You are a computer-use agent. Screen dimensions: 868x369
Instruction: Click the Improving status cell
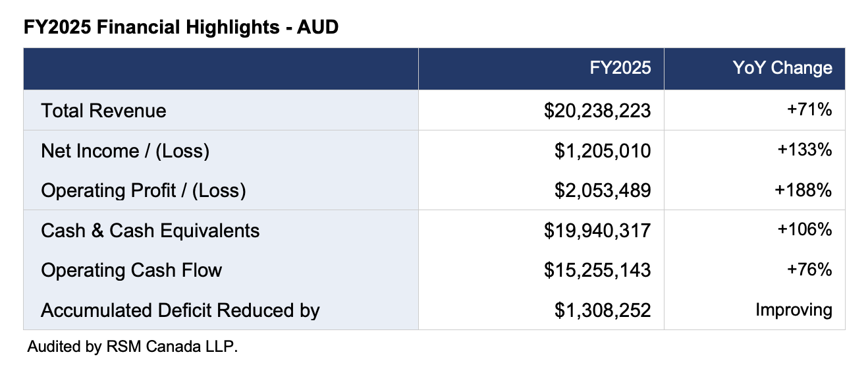tap(794, 310)
